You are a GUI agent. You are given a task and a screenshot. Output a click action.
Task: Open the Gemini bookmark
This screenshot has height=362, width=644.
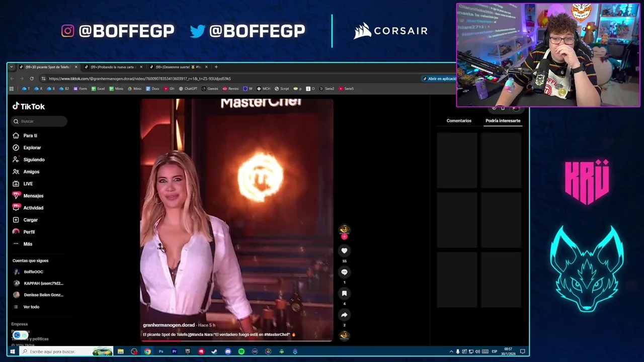(210, 88)
